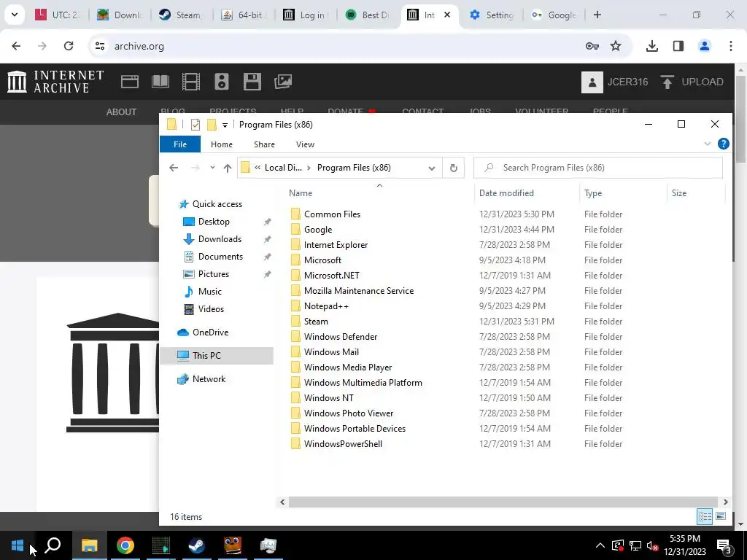Open the File tab in Explorer
The image size is (747, 560).
(x=180, y=144)
